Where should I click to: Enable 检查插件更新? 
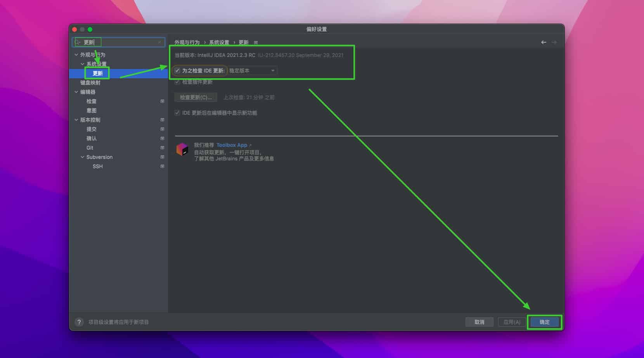pos(177,82)
